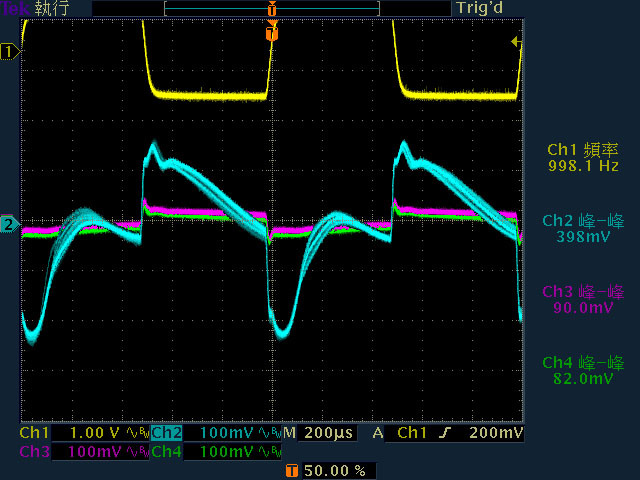This screenshot has height=480, width=640.
Task: Click the Ch2 coupling and bandwidth limit icon
Action: (x=269, y=433)
